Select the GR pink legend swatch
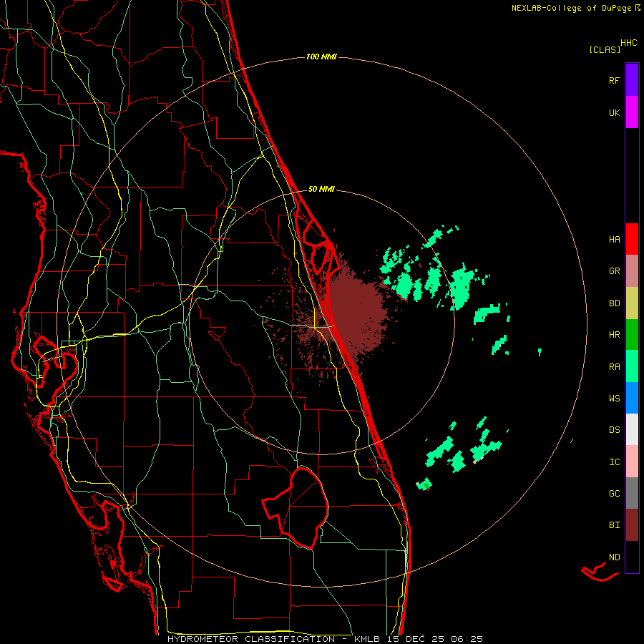Screen dimensions: 644x644 coord(632,271)
